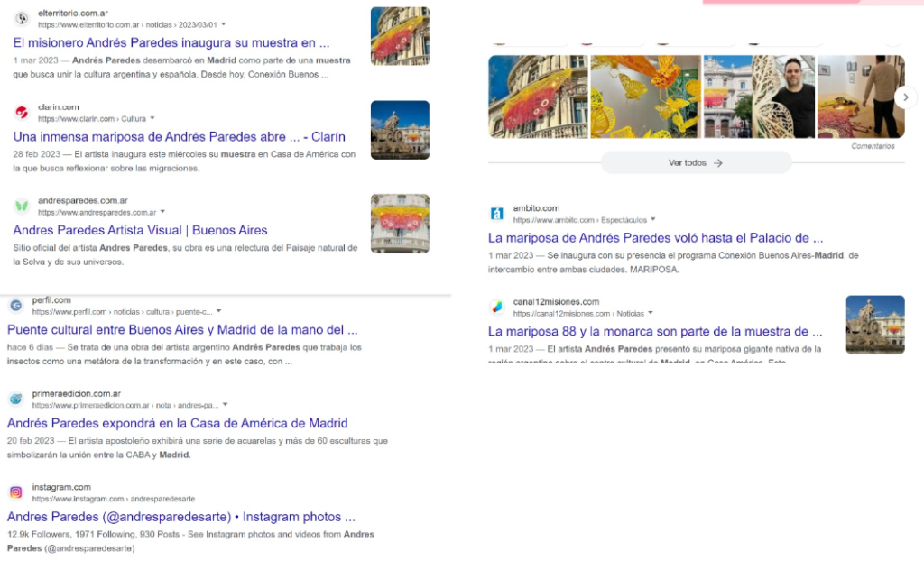Click the perfil.com favicon
The width and height of the screenshot is (924, 570).
click(16, 306)
